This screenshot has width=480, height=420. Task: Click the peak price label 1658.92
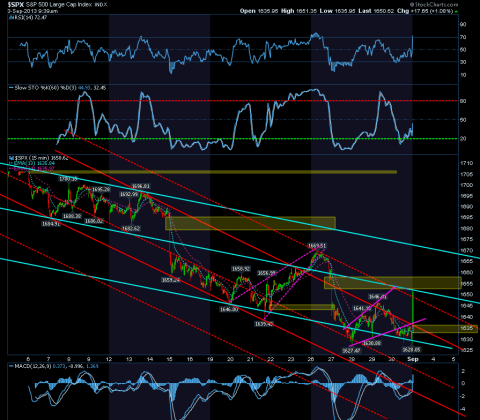tap(241, 269)
